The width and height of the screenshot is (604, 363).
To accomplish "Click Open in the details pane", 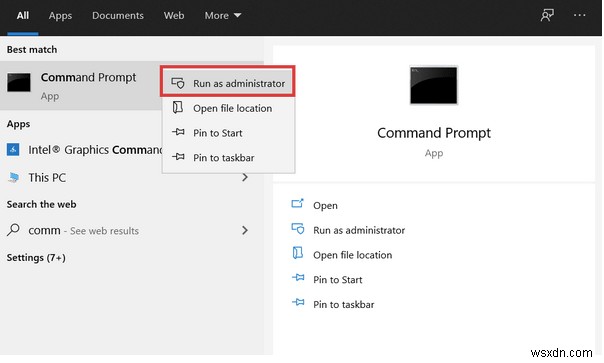I will point(325,205).
